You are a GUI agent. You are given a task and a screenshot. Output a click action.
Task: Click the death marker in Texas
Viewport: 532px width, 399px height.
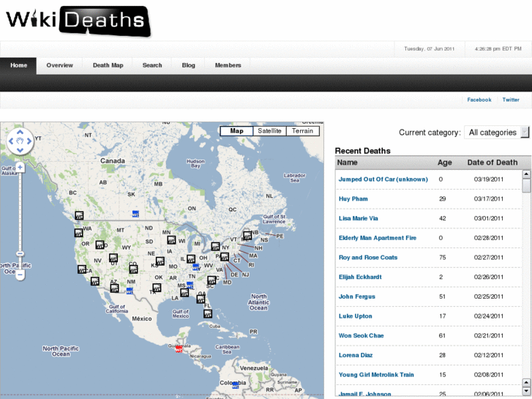pyautogui.click(x=157, y=288)
